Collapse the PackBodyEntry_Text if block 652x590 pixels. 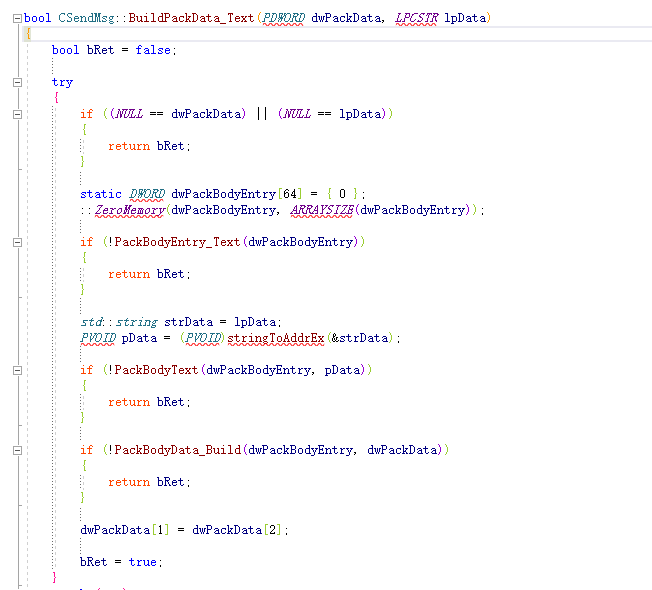point(17,242)
